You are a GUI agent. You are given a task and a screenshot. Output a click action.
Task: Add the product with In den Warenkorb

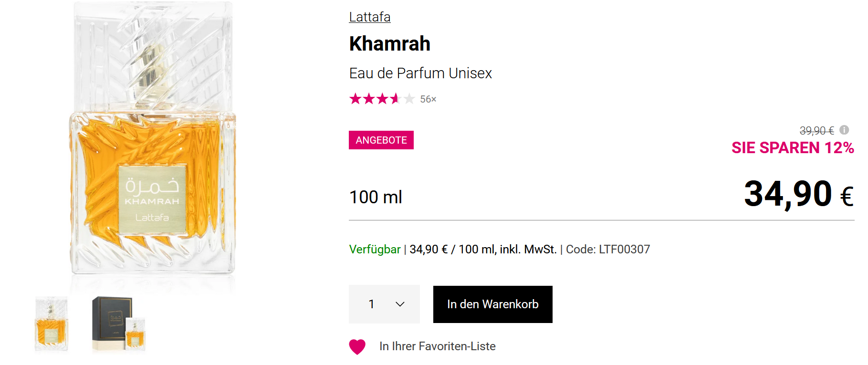point(492,304)
